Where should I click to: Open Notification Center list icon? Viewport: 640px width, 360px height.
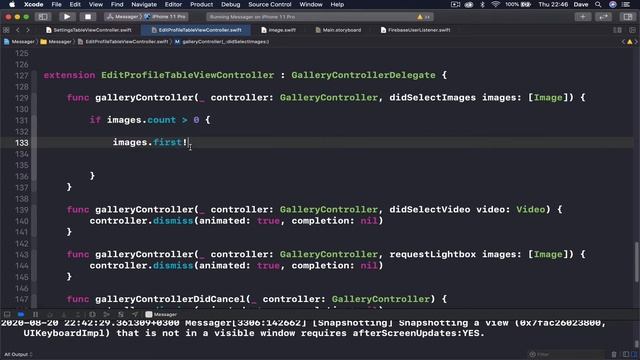click(625, 4)
